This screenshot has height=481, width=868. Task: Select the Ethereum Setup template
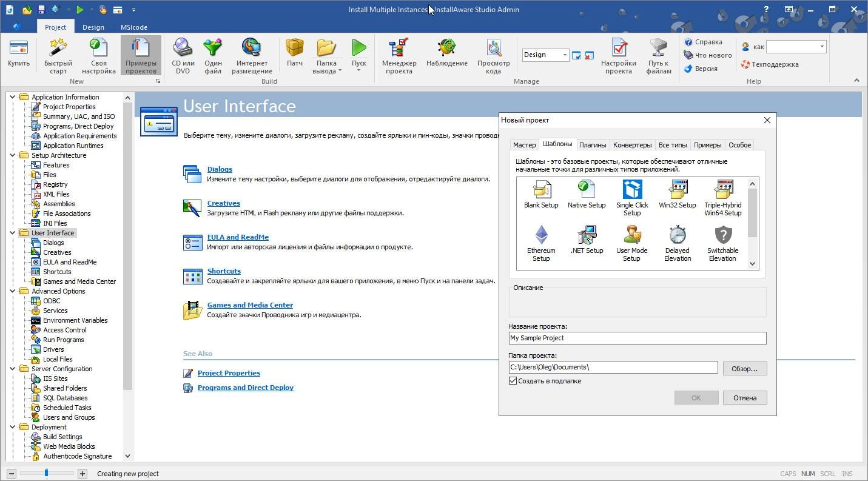(540, 243)
